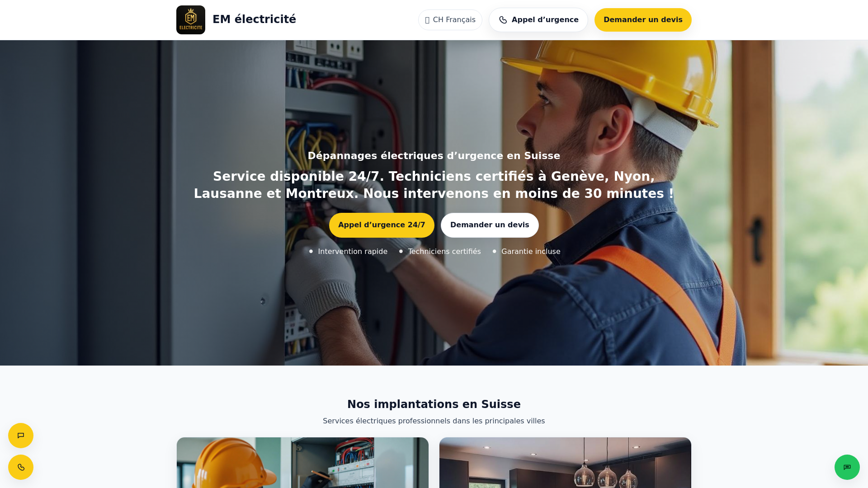Open the yellow chat bubble floating button
This screenshot has width=868, height=488.
pos(21,436)
